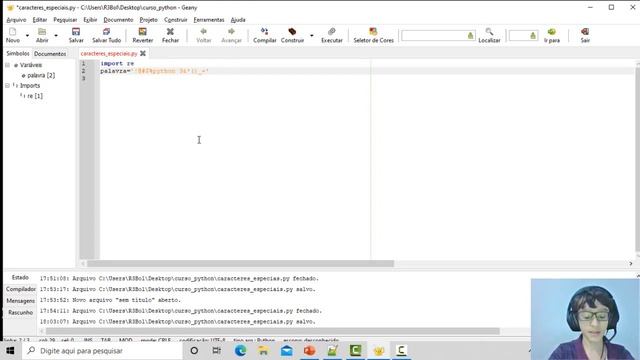This screenshot has width=640, height=360.
Task: Click log entry at 18:03:07
Action: 178,322
